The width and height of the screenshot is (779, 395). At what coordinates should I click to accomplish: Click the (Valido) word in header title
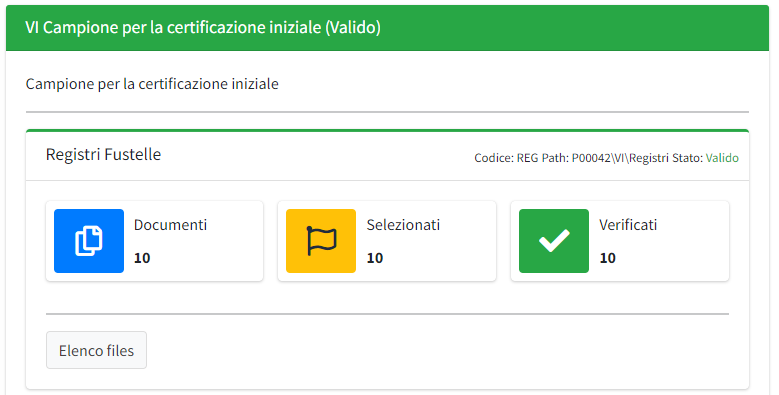[x=353, y=27]
